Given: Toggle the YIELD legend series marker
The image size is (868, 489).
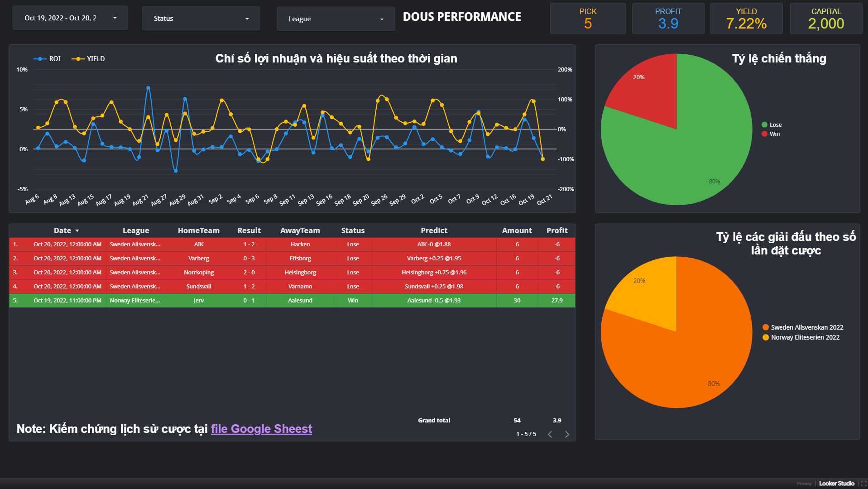Looking at the screenshot, I should coord(78,59).
